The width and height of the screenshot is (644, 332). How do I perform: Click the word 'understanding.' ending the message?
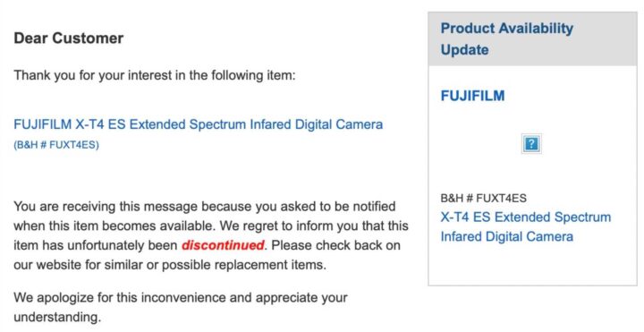tap(57, 318)
